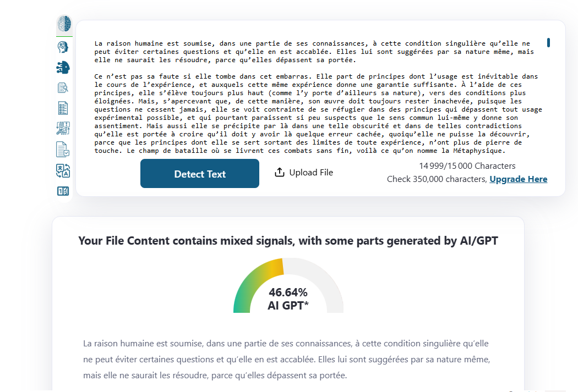
Task: Click the upload arrow icon
Action: 280,173
